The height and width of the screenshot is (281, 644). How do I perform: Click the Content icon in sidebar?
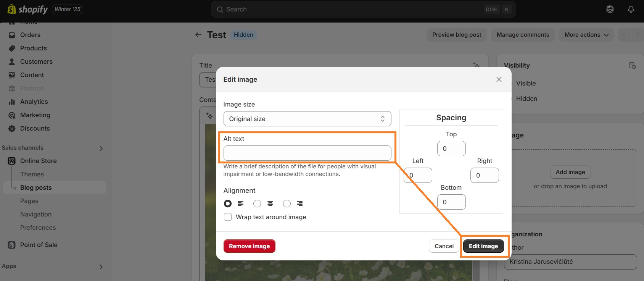coord(12,75)
